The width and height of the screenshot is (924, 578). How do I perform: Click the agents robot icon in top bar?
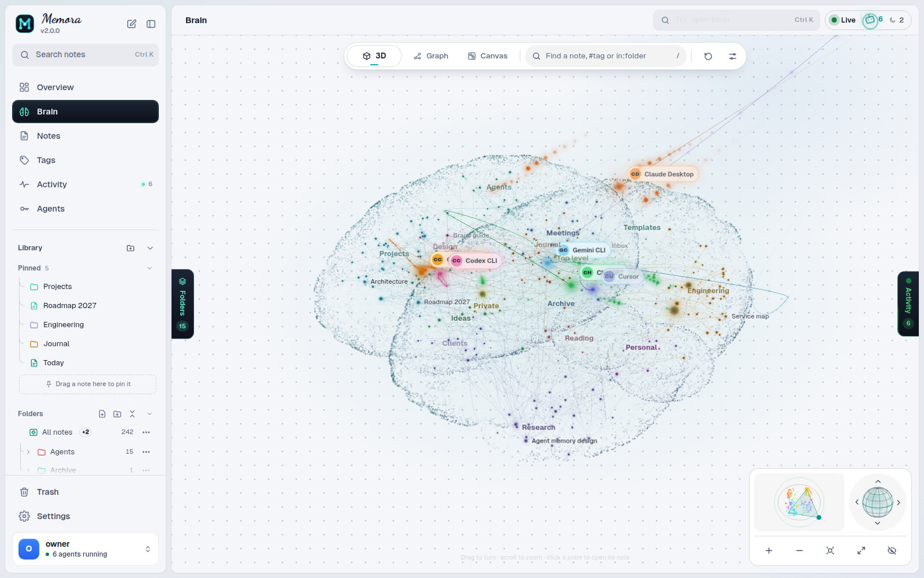pyautogui.click(x=870, y=20)
